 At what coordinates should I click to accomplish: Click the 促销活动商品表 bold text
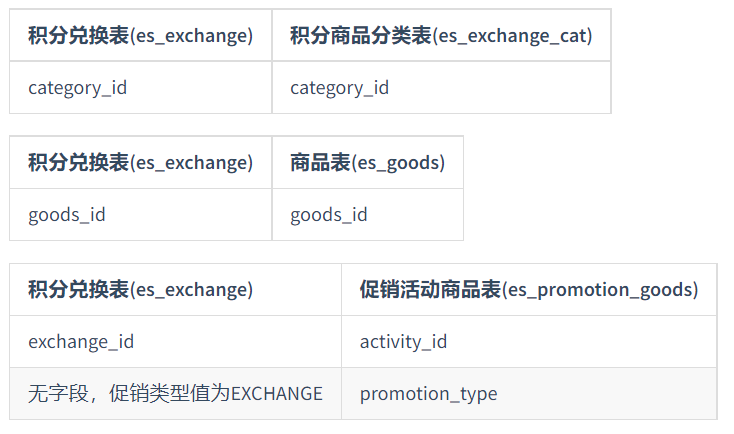[430, 290]
